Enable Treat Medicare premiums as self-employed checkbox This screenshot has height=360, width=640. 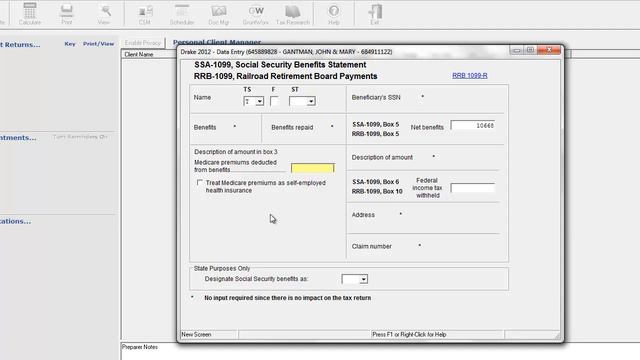click(x=200, y=182)
